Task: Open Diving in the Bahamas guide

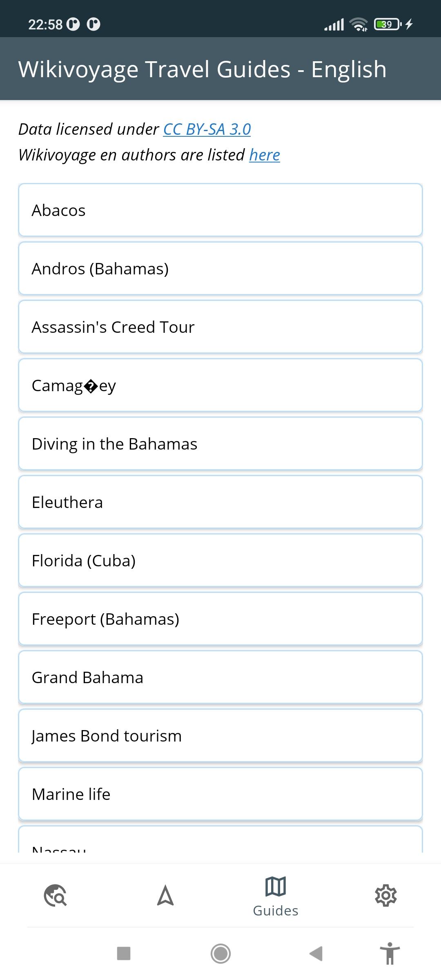Action: pyautogui.click(x=220, y=443)
